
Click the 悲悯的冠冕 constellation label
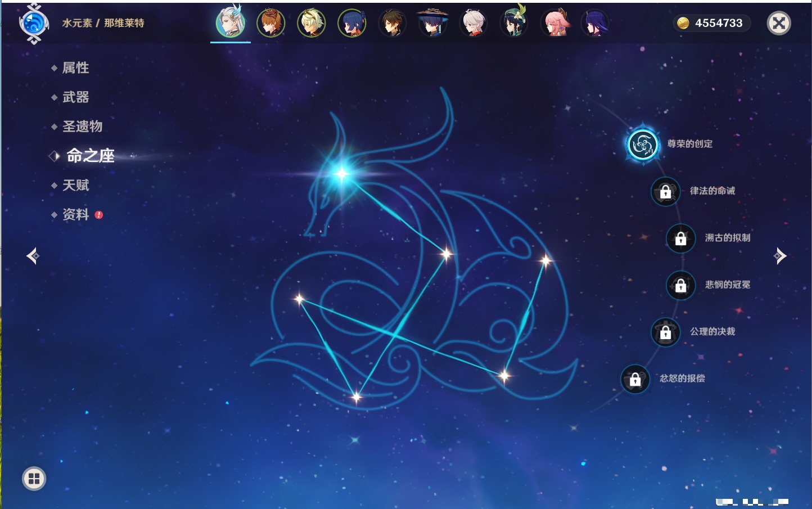728,285
